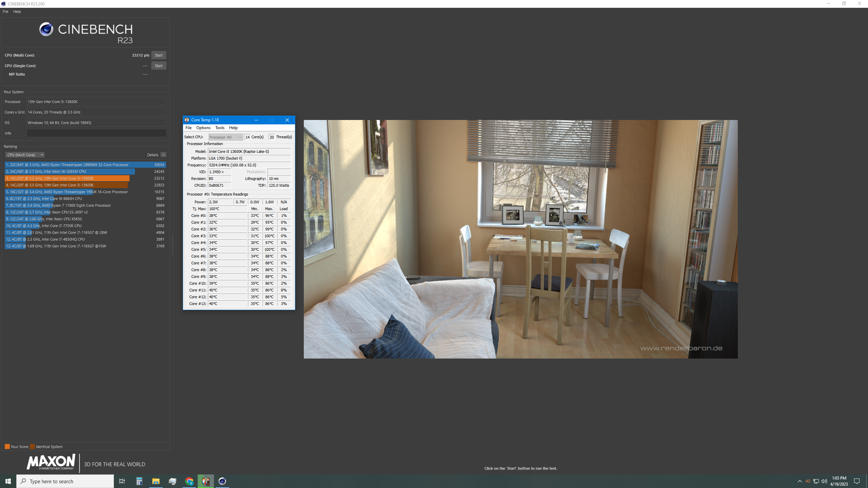
Task: Click the orange Your Score legend swatch
Action: [7, 447]
